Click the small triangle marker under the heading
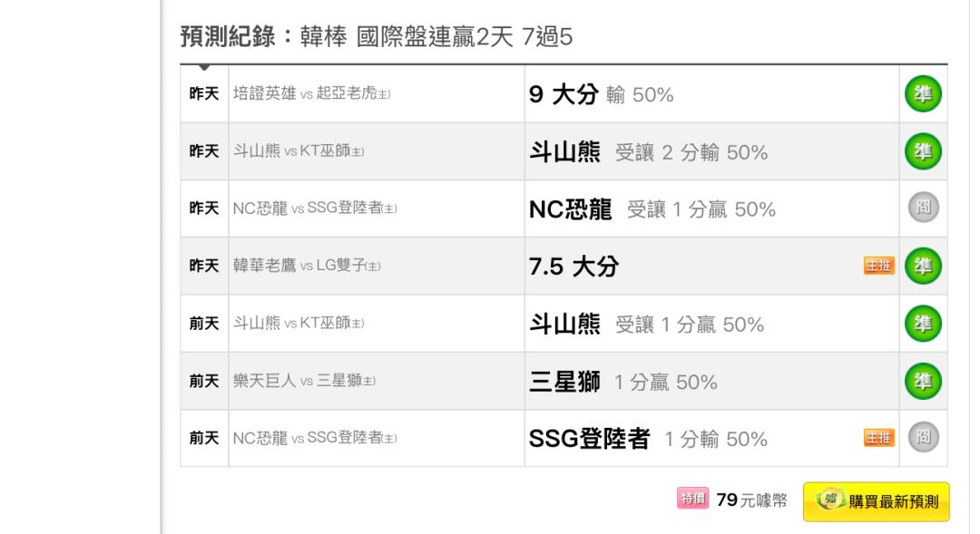 pyautogui.click(x=204, y=67)
